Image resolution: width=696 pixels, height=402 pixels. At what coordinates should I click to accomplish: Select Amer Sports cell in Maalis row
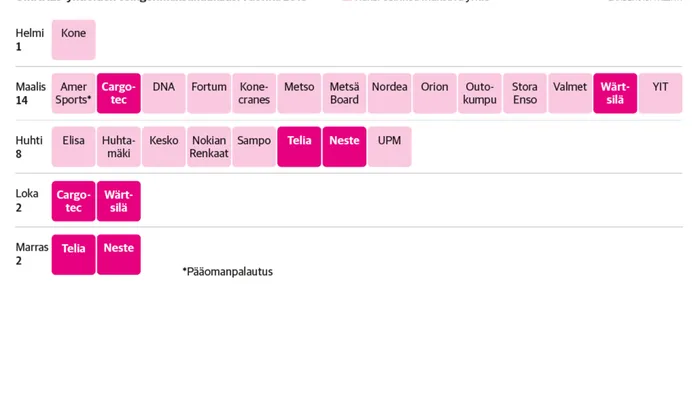pyautogui.click(x=73, y=93)
